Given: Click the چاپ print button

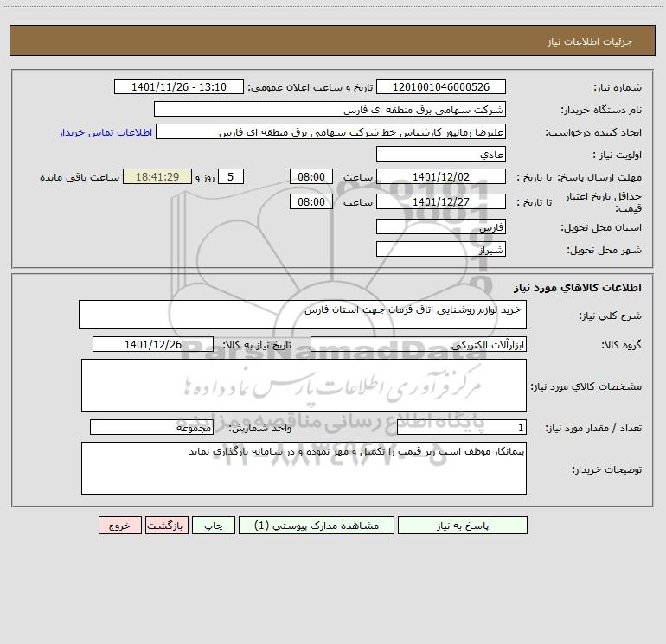Looking at the screenshot, I should click(x=214, y=525).
